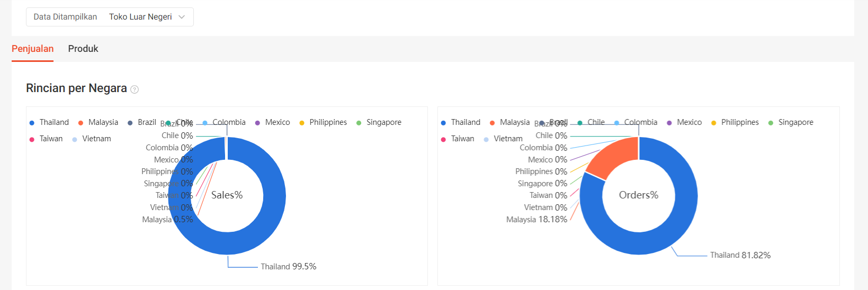
Task: Switch to the Produk tab
Action: click(x=83, y=49)
